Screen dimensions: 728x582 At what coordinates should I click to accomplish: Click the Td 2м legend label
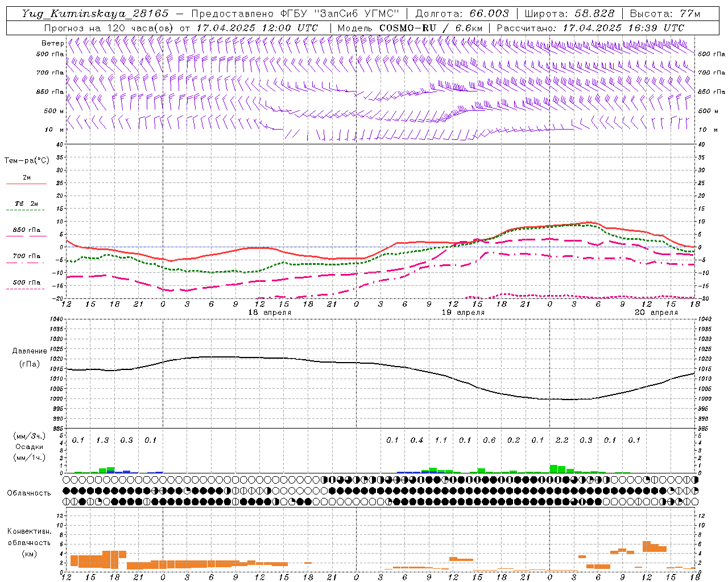coord(26,203)
